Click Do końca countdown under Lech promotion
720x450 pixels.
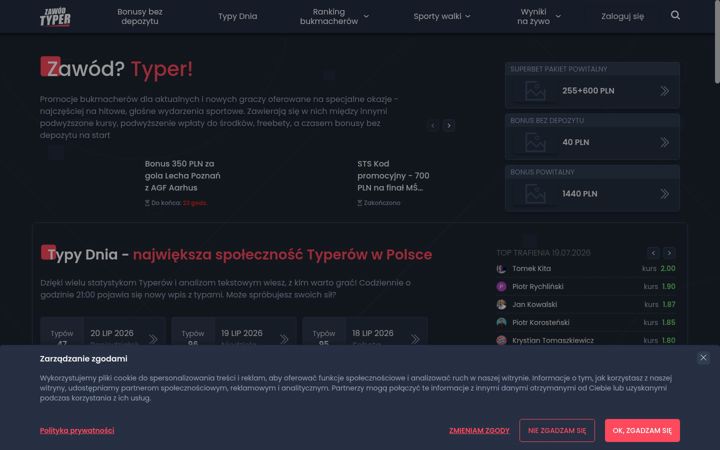tap(176, 203)
